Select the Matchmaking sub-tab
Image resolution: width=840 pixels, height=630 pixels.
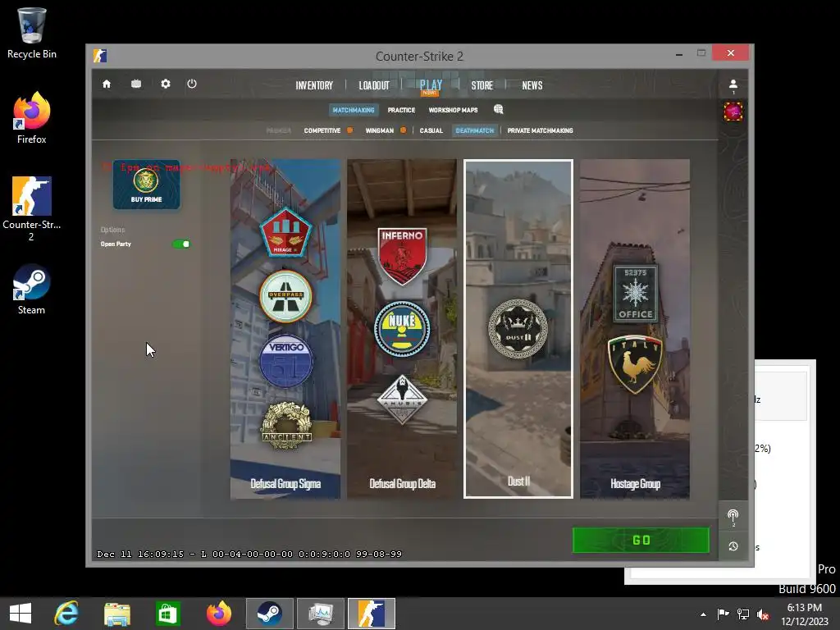354,110
